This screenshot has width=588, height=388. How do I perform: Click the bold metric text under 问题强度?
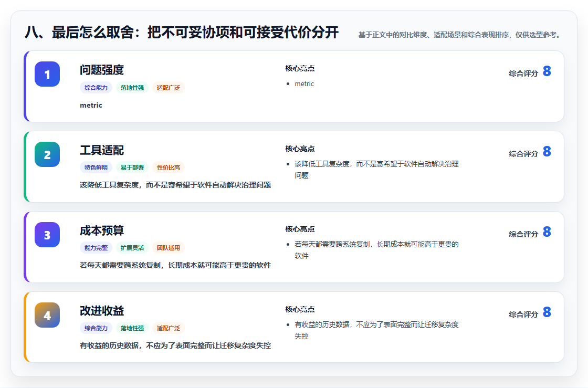91,106
